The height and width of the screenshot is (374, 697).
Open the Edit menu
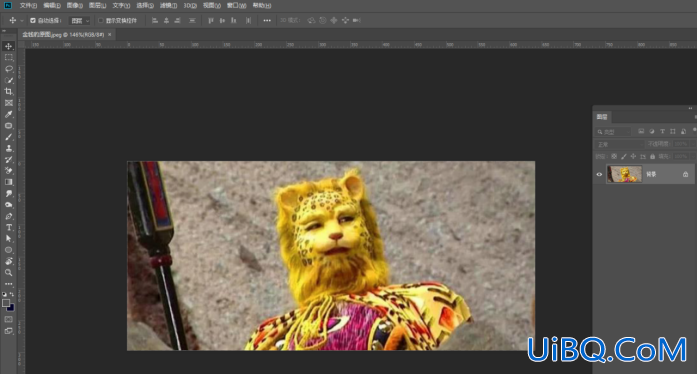(x=52, y=5)
